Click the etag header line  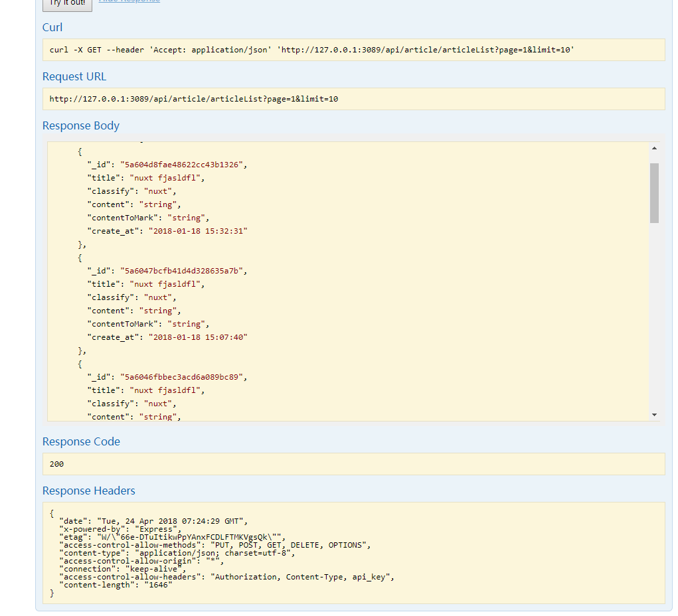(x=172, y=537)
